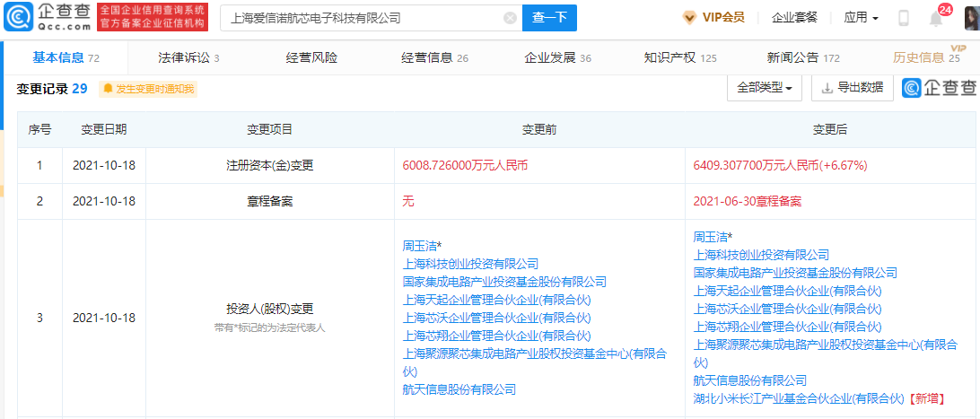
Task: Switch to the 历史信息 VIP tab
Action: point(927,58)
